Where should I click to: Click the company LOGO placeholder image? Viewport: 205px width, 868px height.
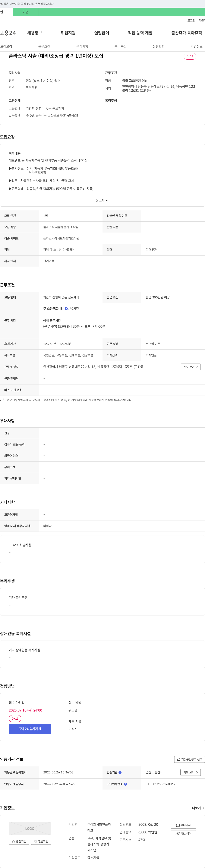tap(30, 829)
